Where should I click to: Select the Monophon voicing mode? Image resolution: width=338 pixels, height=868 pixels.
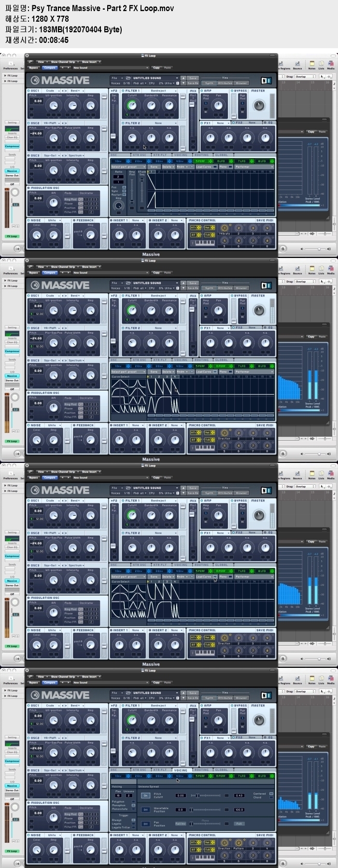(x=134, y=805)
